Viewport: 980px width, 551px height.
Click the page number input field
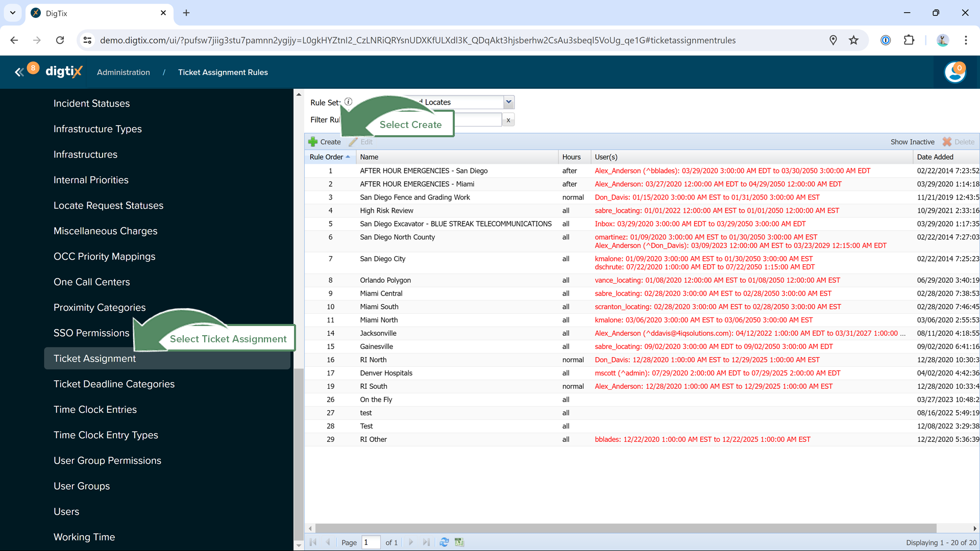coord(371,542)
